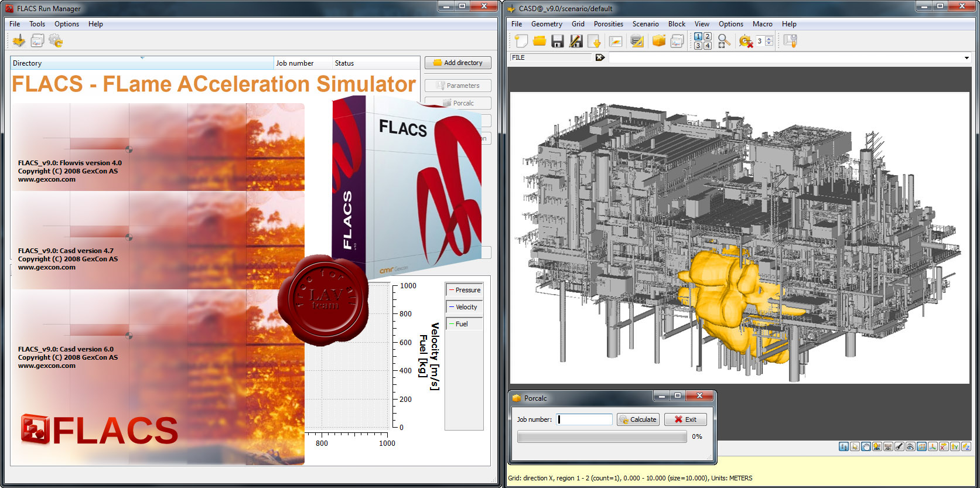Align view along Y axis
Screen dimensions: 980x488
(955, 446)
